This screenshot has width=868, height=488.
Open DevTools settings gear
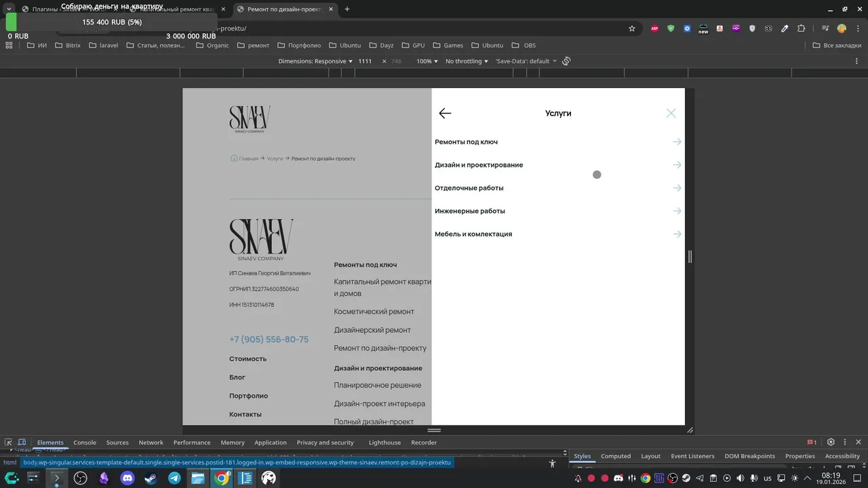[x=831, y=442]
